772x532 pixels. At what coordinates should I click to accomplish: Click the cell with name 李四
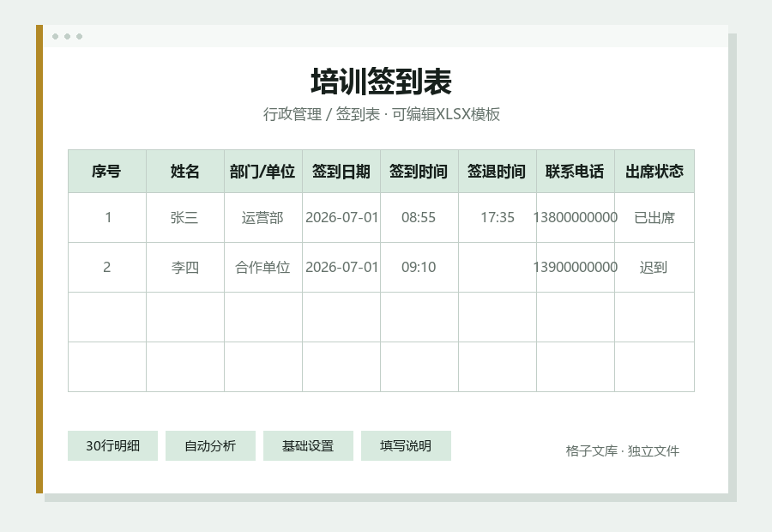185,268
